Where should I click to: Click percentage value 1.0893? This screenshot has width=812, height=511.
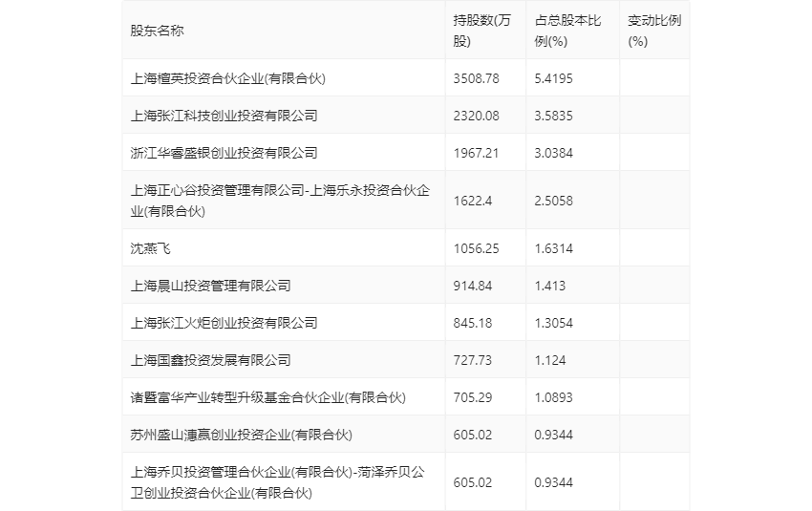(553, 397)
